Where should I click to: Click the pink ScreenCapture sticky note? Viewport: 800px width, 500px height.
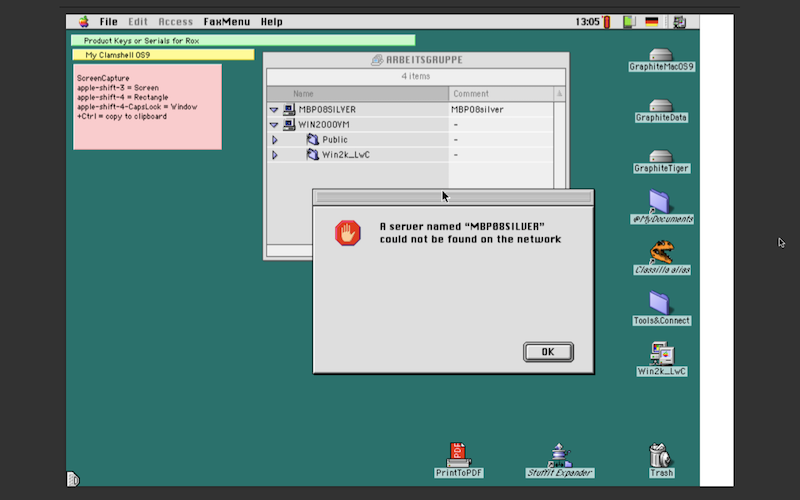(147, 107)
